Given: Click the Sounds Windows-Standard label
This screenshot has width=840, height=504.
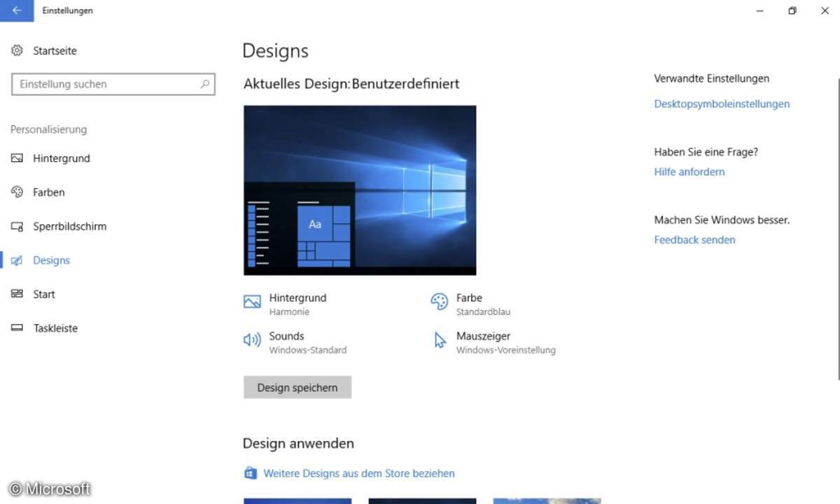Looking at the screenshot, I should point(308,342).
